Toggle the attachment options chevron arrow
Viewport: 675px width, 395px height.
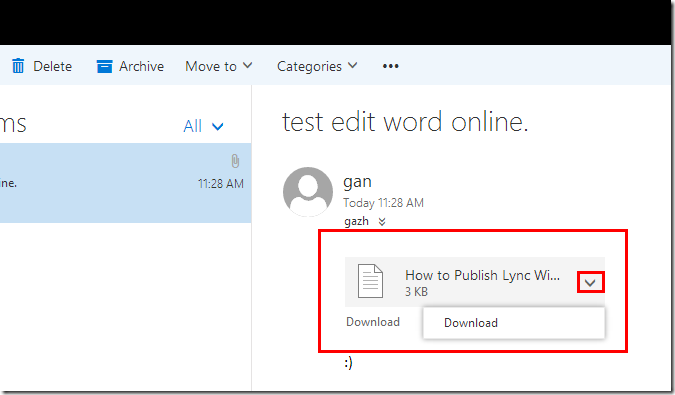[590, 283]
